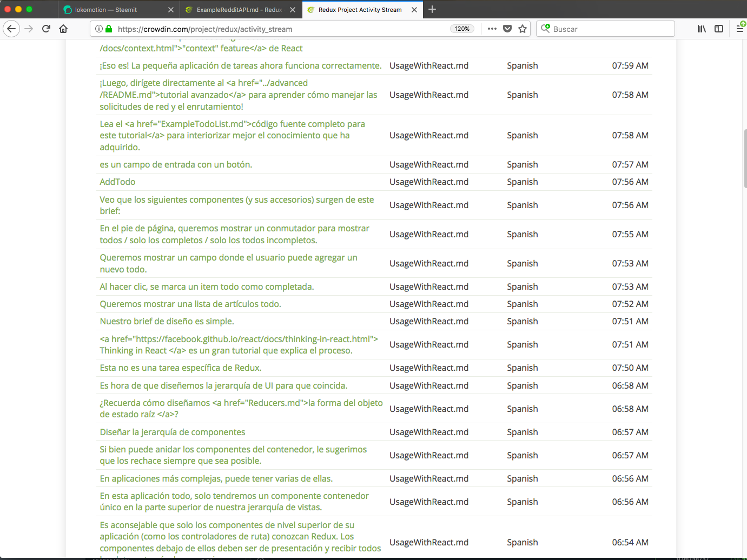Click the 07:57 AM timestamp

(630, 164)
